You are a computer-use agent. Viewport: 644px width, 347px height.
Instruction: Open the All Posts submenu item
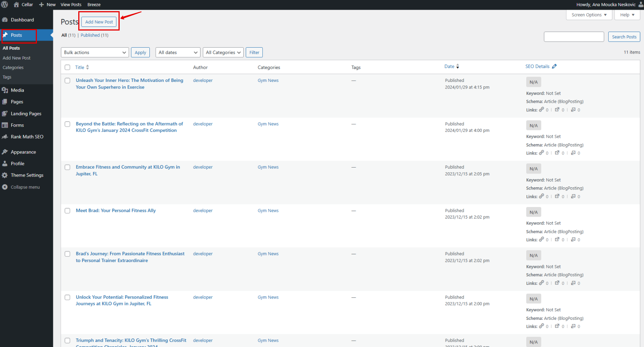(11, 48)
